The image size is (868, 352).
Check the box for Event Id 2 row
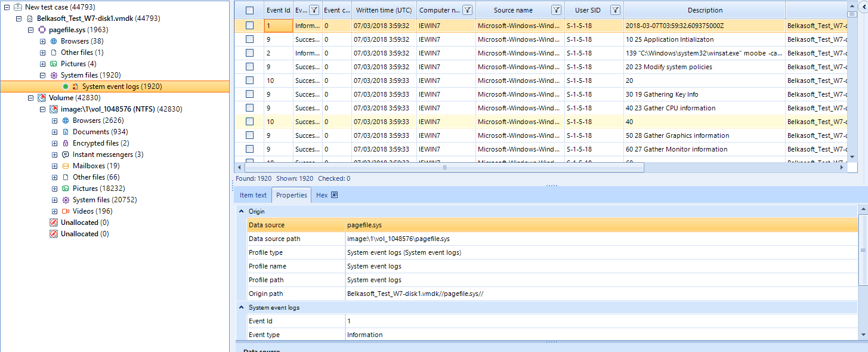pos(249,53)
